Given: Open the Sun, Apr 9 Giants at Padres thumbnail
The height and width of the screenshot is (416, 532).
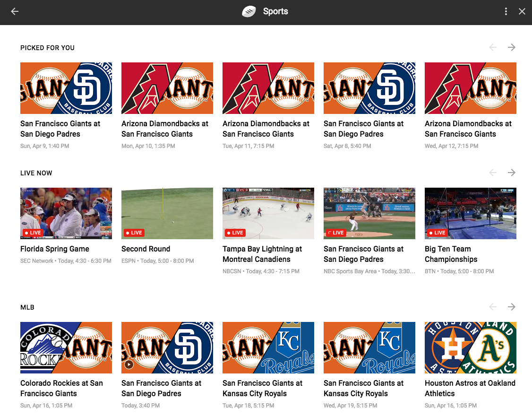Looking at the screenshot, I should 66,88.
